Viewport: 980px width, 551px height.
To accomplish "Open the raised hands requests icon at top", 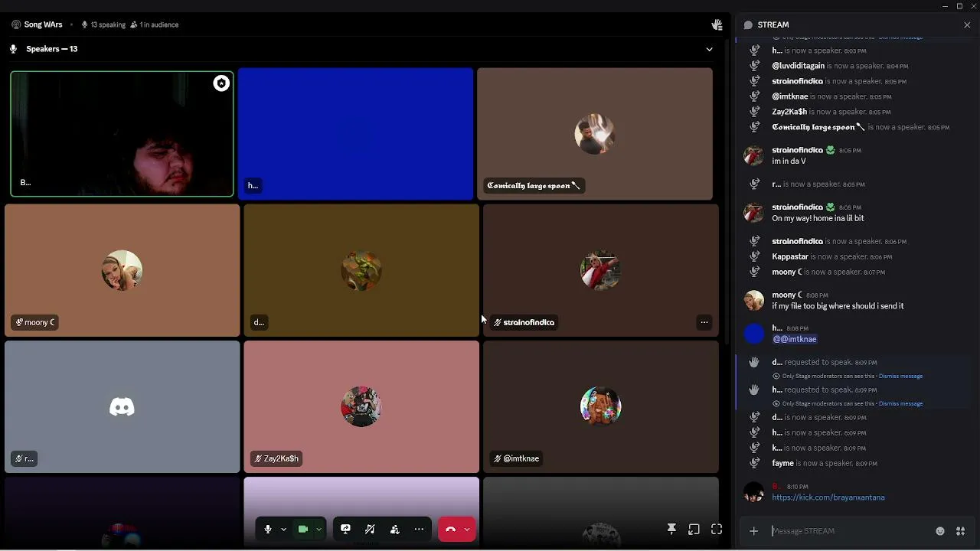I will click(x=717, y=24).
